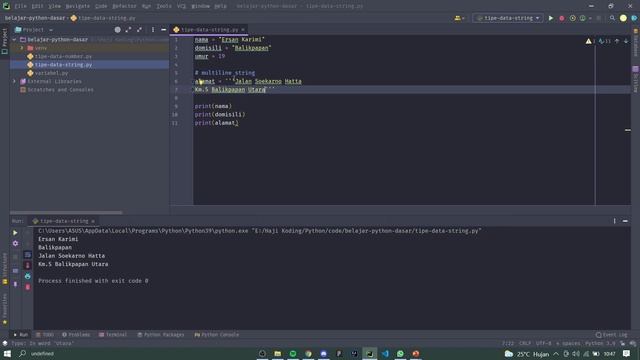The image size is (640, 360).
Task: Open the Help menu
Action: click(220, 6)
